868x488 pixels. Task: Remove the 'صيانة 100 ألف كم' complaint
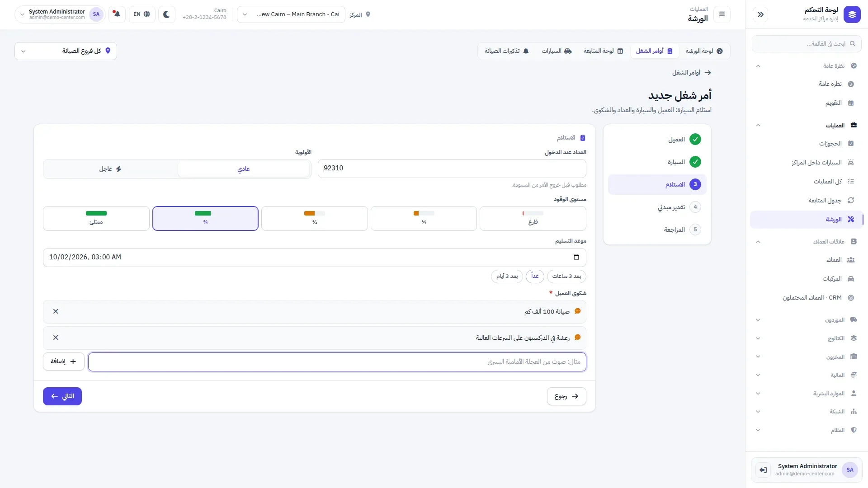(56, 311)
